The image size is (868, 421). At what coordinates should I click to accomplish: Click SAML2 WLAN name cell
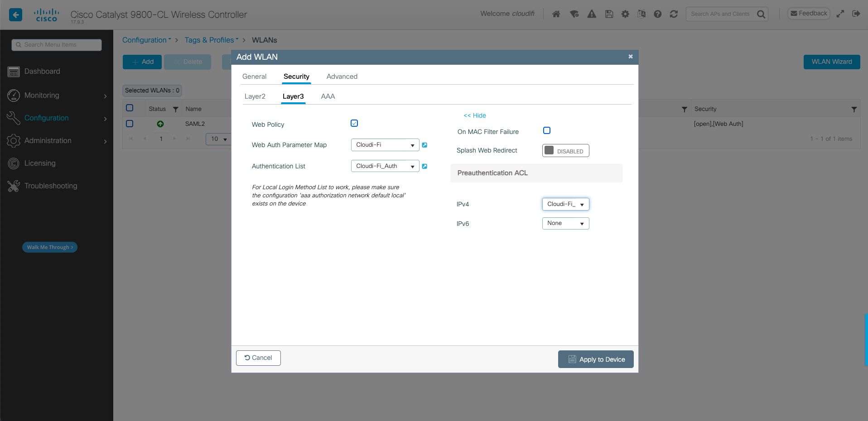195,124
